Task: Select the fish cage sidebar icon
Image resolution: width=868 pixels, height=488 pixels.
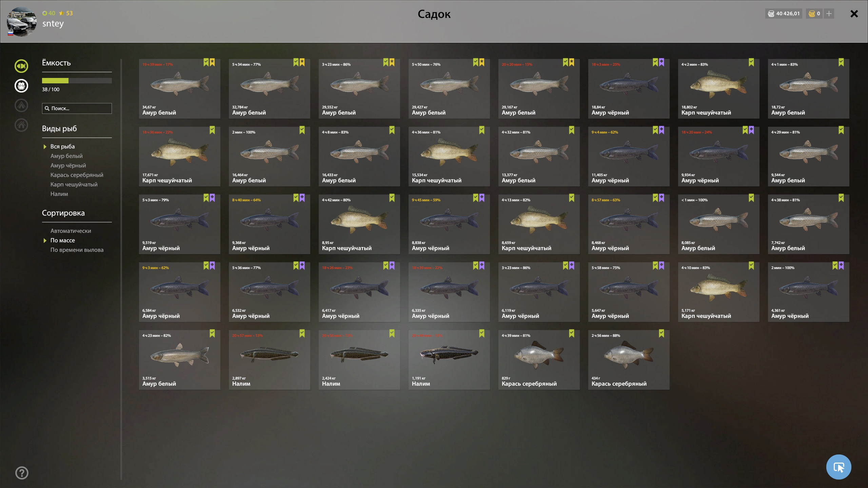Action: [21, 86]
